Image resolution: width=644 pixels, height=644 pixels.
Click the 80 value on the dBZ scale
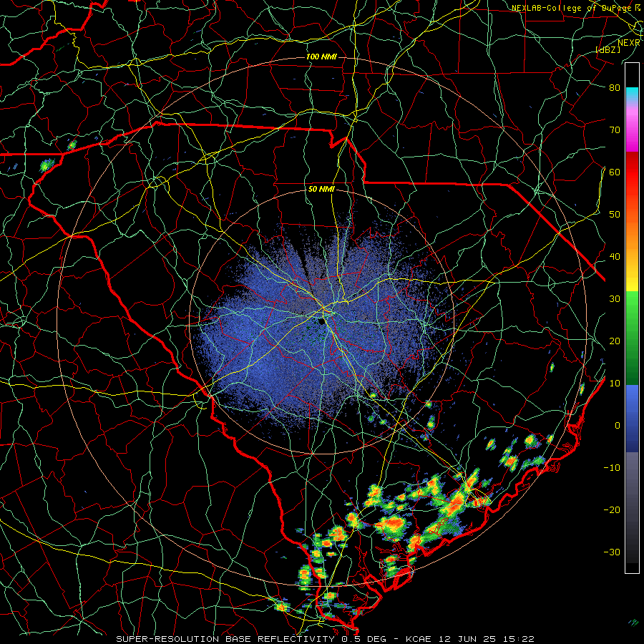point(615,87)
